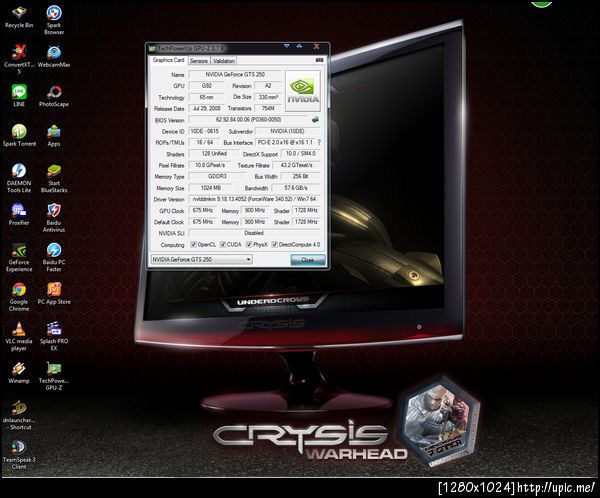Select the Transistors value 754M
The image size is (600, 498).
tap(268, 108)
